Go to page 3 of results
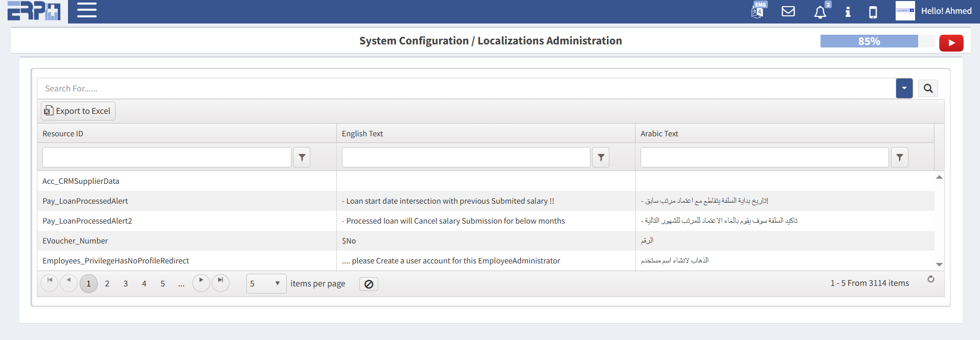The width and height of the screenshot is (980, 340). [x=125, y=283]
